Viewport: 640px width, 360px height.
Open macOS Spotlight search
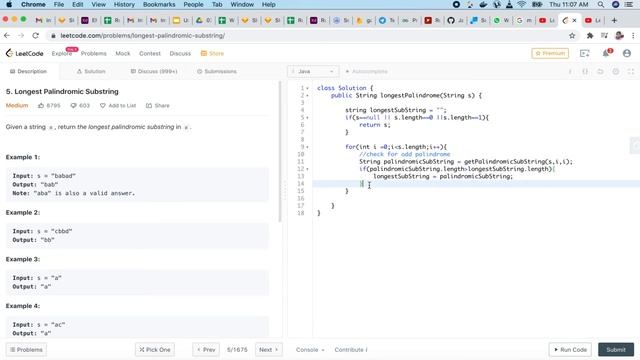click(601, 4)
